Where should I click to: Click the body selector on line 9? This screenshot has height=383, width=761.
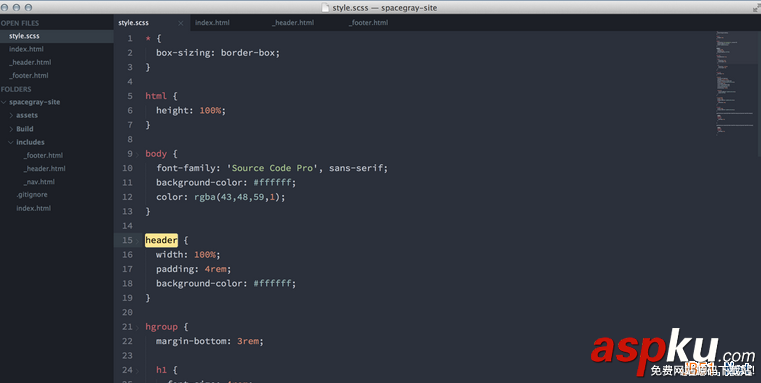coord(156,154)
